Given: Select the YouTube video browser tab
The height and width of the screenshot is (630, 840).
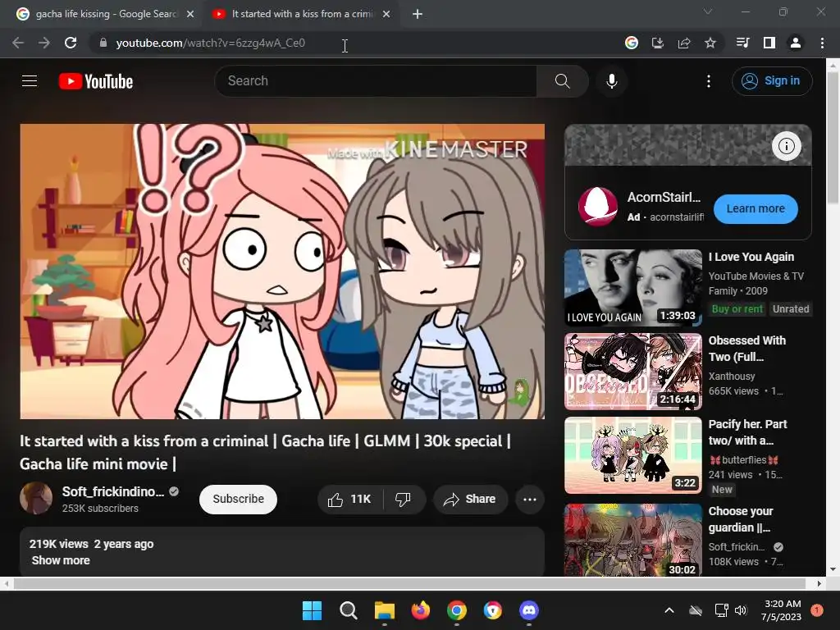Looking at the screenshot, I should tap(300, 14).
